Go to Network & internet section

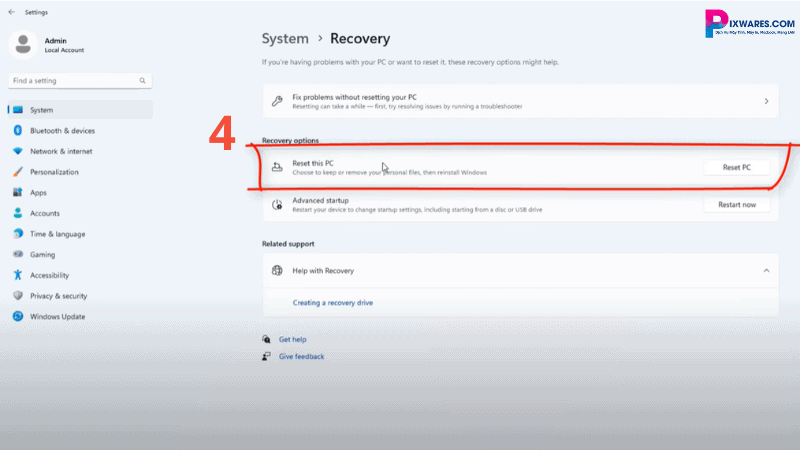tap(60, 151)
